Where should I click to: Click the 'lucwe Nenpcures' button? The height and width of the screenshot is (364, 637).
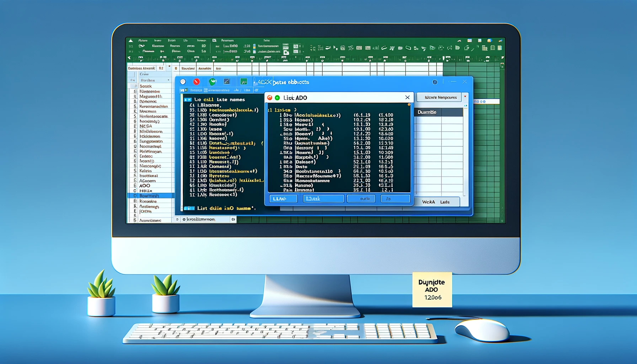click(439, 97)
